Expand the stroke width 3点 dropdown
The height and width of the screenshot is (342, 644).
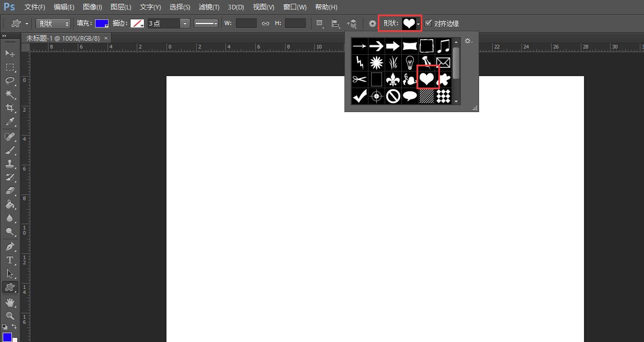tap(185, 23)
